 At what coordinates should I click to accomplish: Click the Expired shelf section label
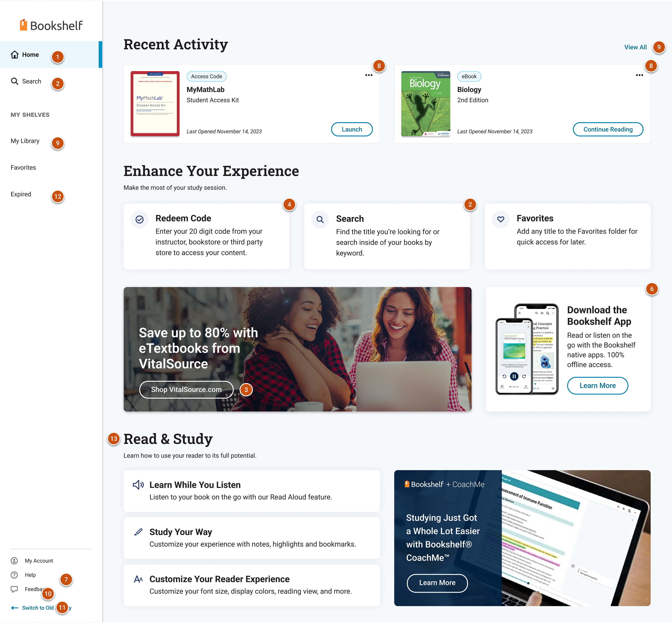coord(20,194)
